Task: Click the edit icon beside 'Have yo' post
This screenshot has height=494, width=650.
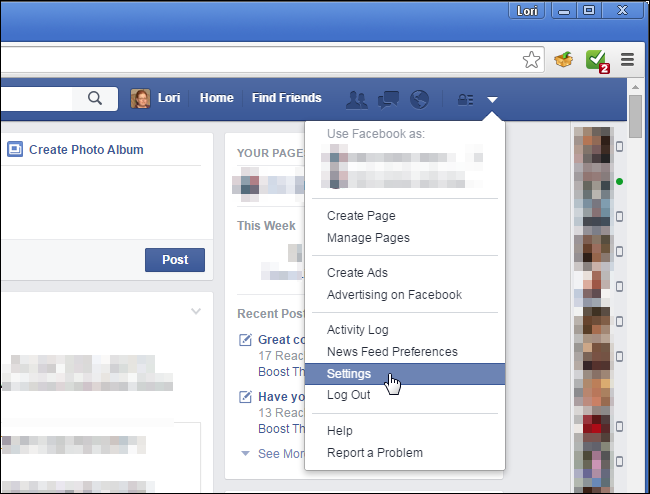Action: coord(245,397)
